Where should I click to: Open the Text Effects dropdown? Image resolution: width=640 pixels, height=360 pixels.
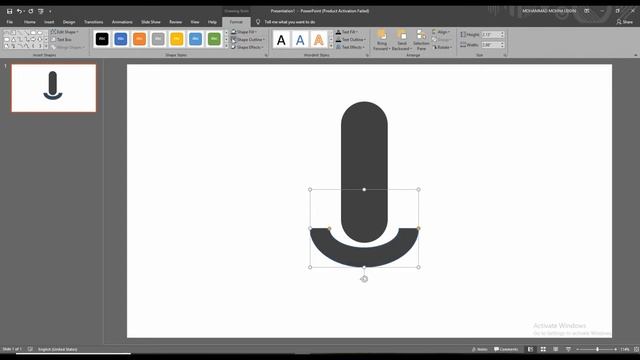(350, 47)
